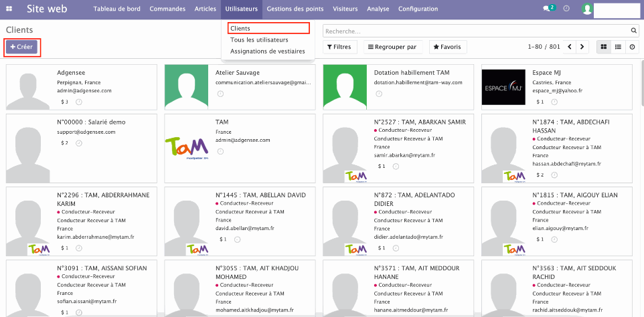Click activity clock on Atelier Sauvage card
Screen dimensions: 644x317
tap(220, 94)
